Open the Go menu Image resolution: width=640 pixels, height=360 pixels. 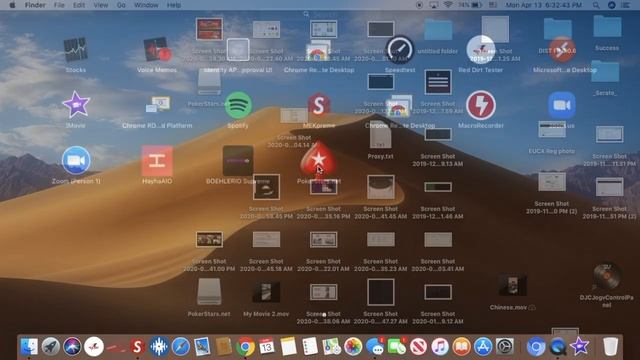coord(121,5)
